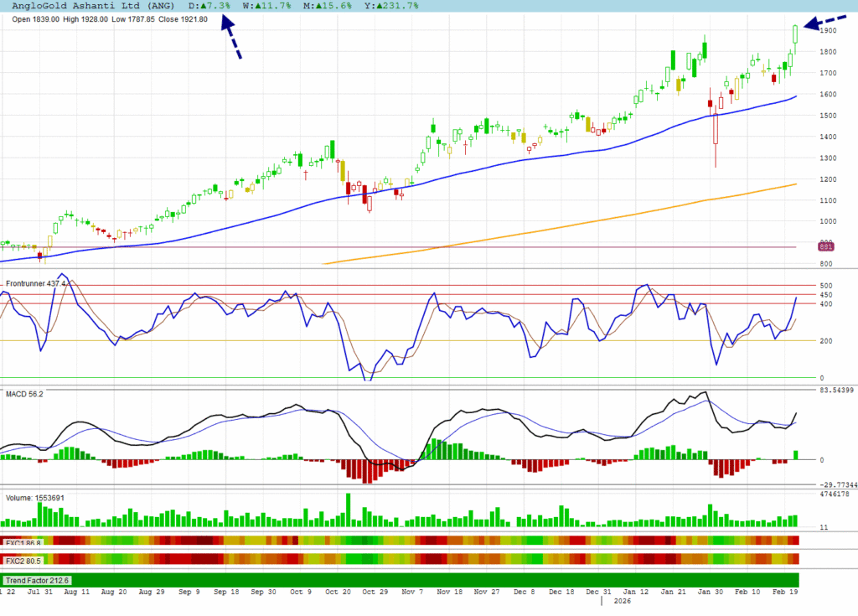Click the green triangle in Y:231.7%
858x616 pixels.
(372, 6)
